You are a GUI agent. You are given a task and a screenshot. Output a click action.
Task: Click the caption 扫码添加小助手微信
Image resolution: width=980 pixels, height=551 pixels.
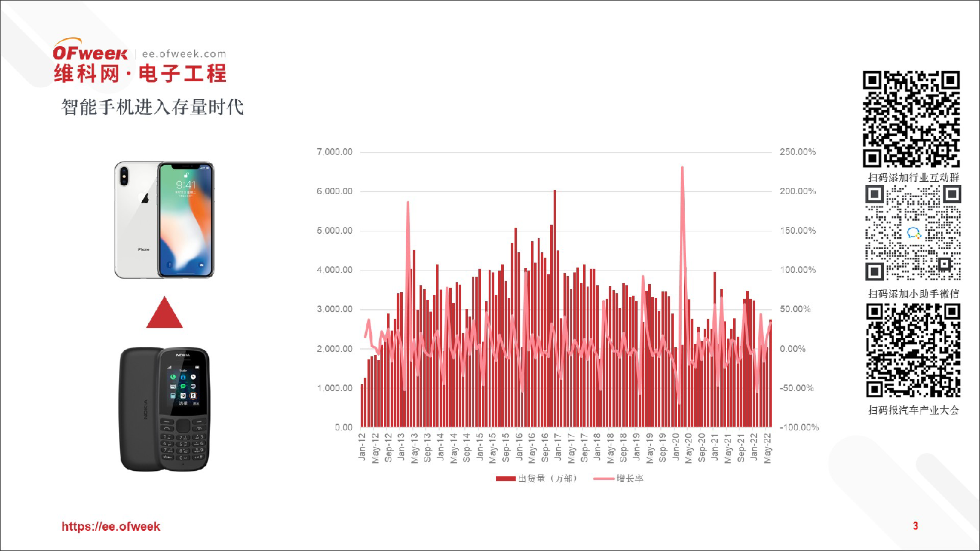[x=913, y=294]
